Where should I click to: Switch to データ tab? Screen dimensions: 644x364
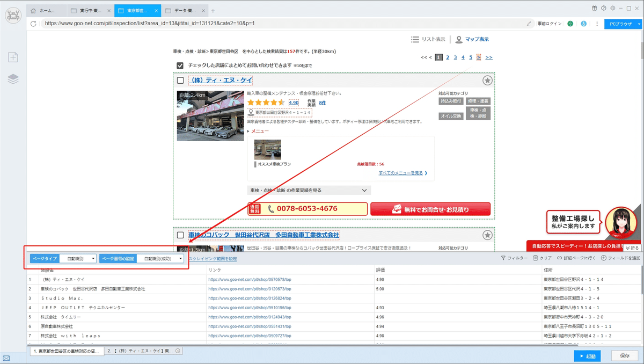[x=184, y=11]
